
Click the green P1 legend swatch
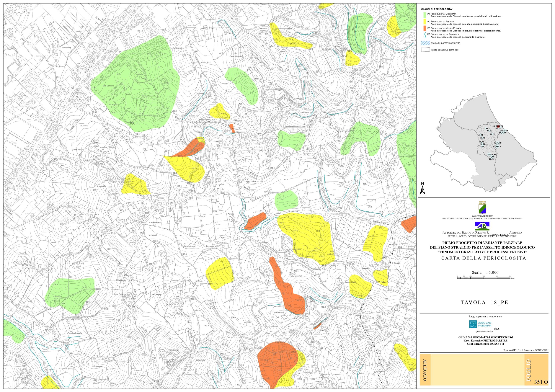point(424,15)
